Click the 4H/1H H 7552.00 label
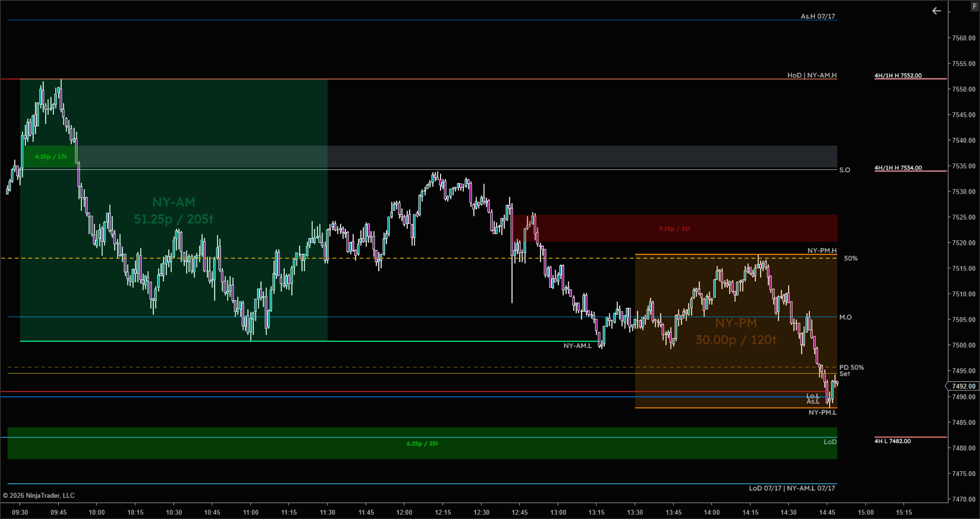 (898, 75)
